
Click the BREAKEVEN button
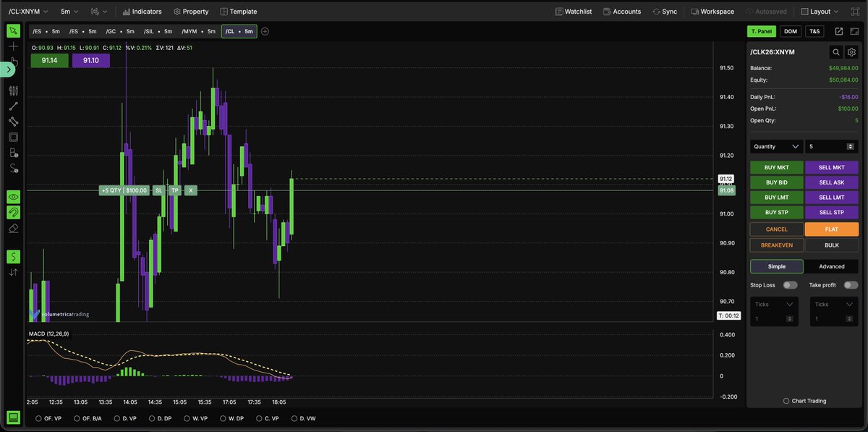pos(776,245)
